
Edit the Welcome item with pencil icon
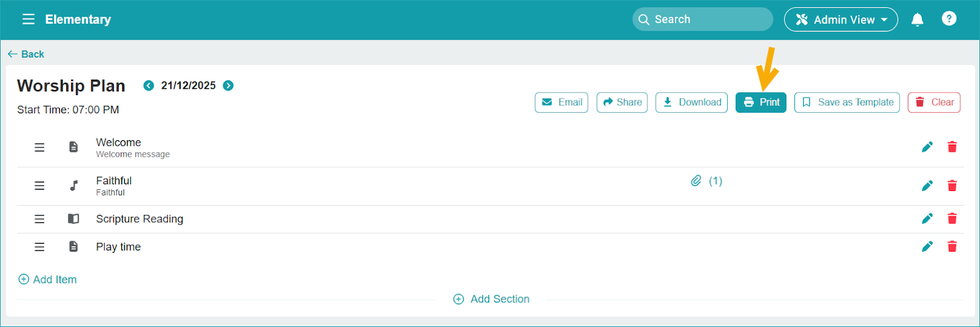(927, 147)
